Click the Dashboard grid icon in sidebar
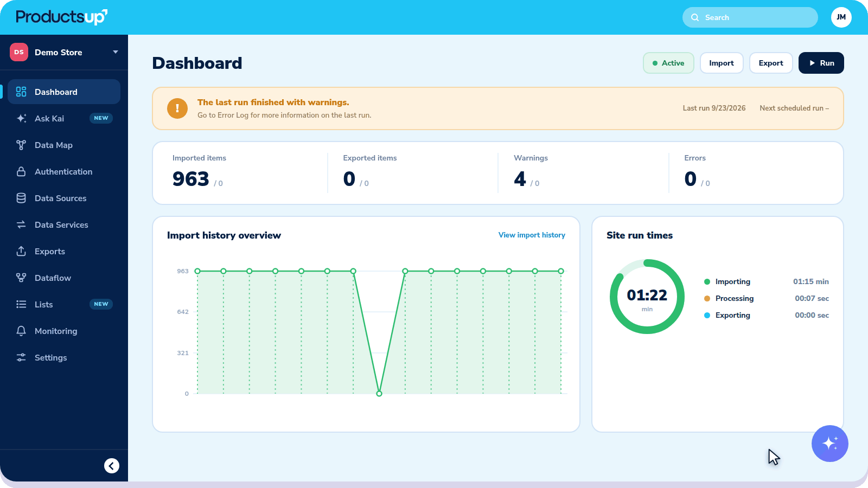This screenshot has width=868, height=488. 21,92
